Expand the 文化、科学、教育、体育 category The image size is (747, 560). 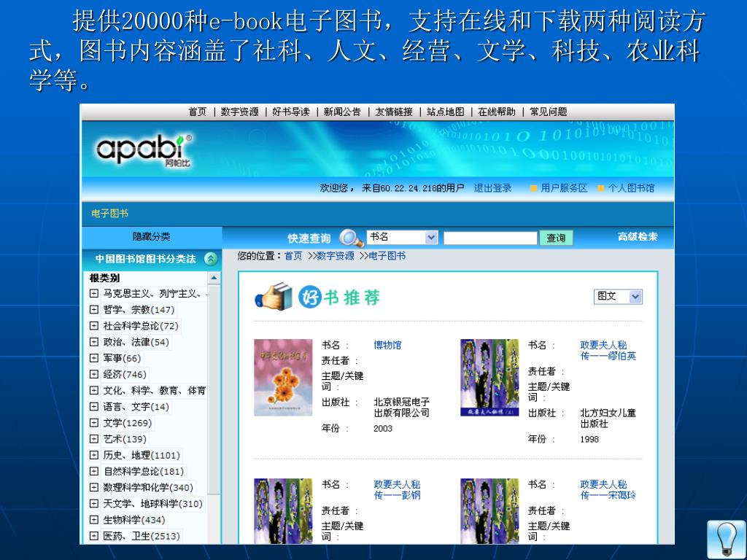[x=94, y=391]
